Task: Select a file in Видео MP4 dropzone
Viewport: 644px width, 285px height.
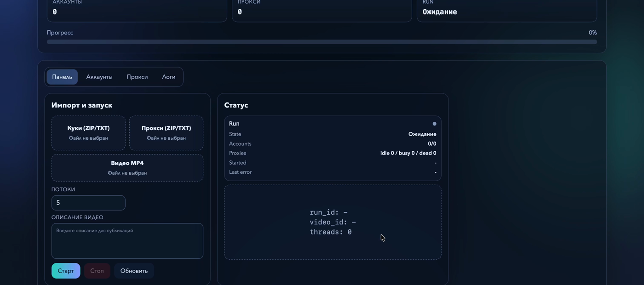Action: click(x=127, y=168)
